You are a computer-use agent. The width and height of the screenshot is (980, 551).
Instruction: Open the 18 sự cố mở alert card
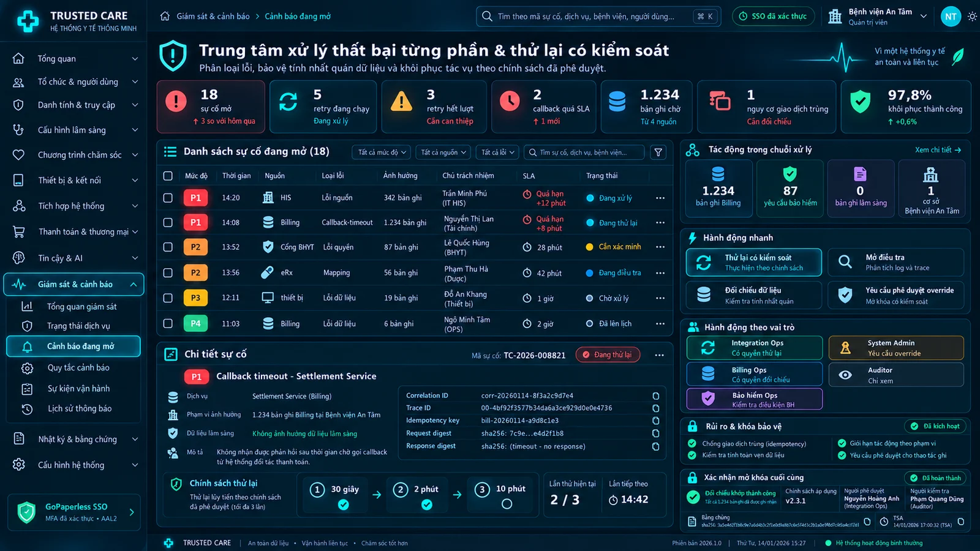[211, 107]
